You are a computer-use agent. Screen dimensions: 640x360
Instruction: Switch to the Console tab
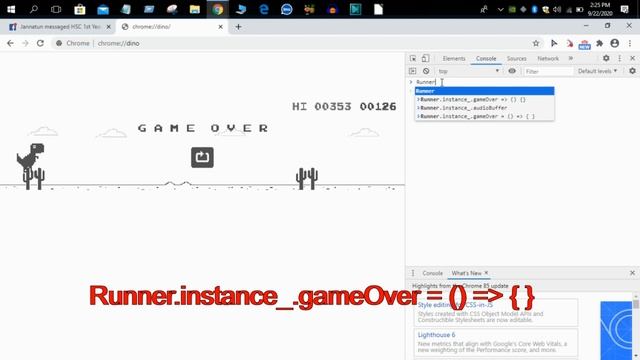coord(486,59)
